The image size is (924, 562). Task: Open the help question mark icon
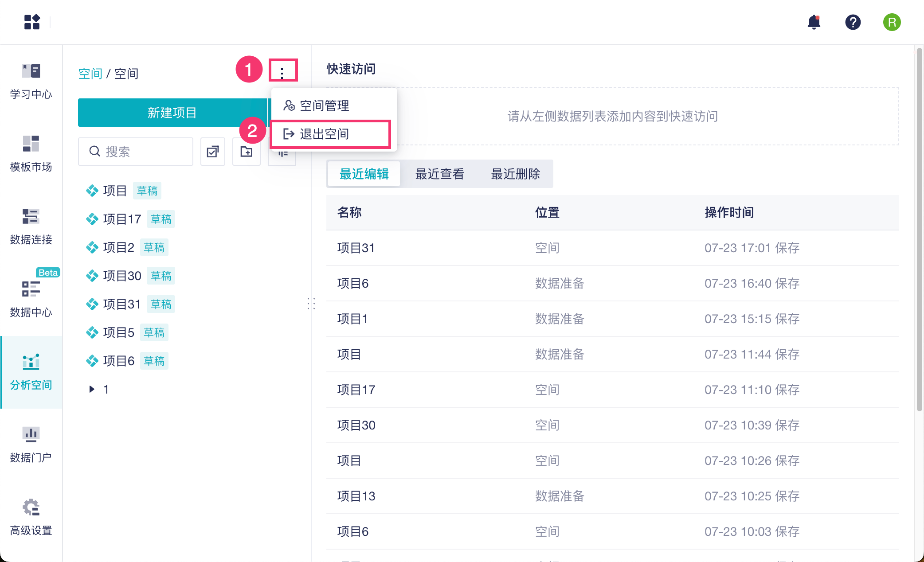coord(853,22)
